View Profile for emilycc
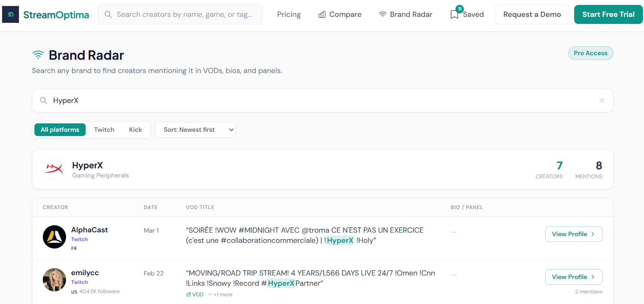 tap(573, 277)
